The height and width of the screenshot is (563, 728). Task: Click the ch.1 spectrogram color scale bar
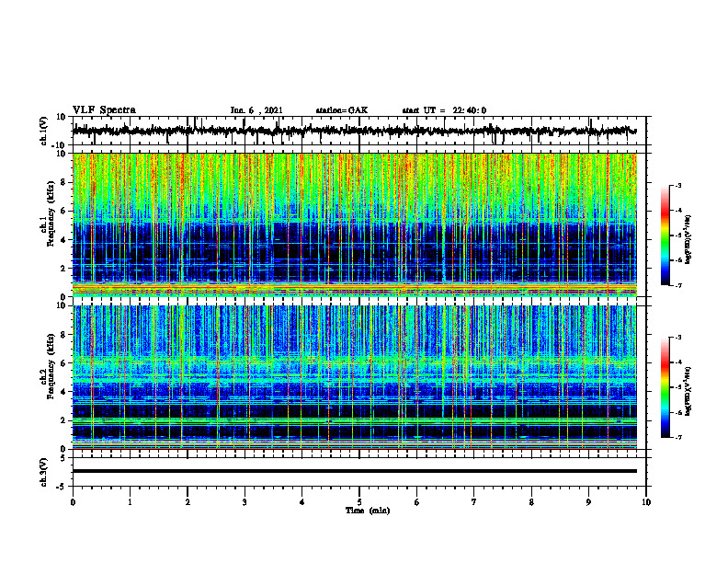tap(665, 236)
